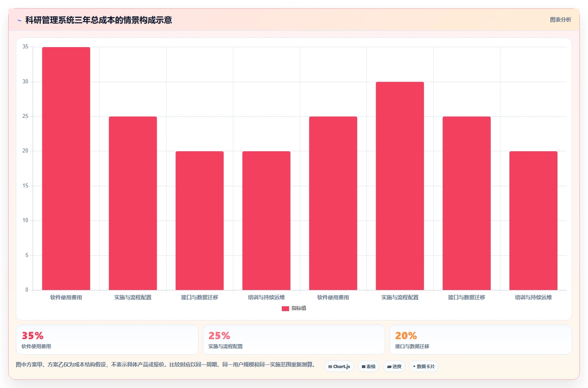Select the 进度 tag
588x388 pixels.
tap(394, 366)
